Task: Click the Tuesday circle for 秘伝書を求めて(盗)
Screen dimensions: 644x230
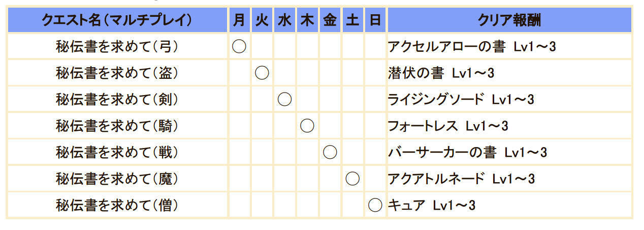Action: coord(262,73)
